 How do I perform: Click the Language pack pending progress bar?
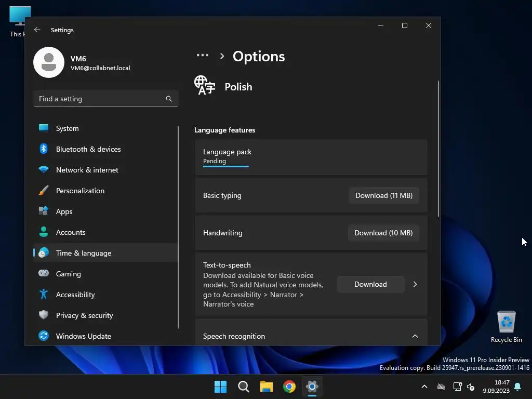(225, 166)
